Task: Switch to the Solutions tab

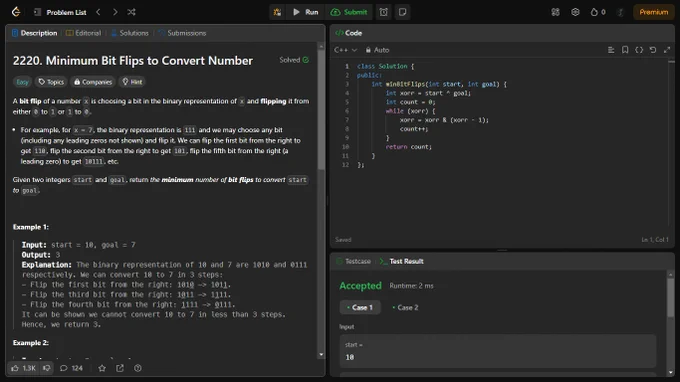Action: [x=130, y=33]
